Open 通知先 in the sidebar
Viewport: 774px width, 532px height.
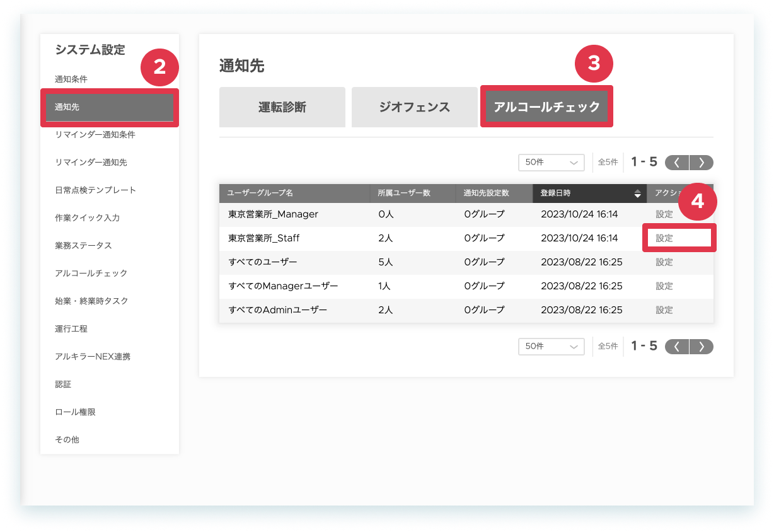[110, 107]
